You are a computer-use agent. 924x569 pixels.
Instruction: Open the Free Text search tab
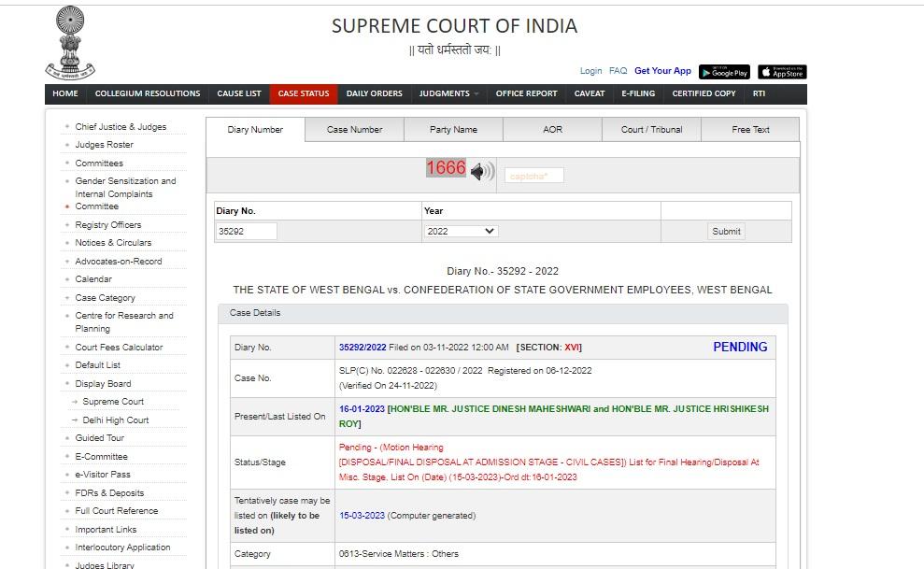point(750,130)
